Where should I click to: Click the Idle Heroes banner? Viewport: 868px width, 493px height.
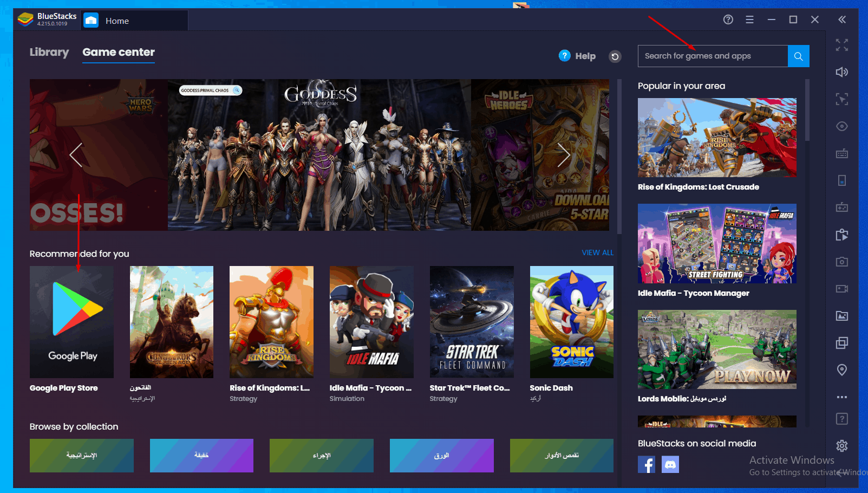pos(540,155)
